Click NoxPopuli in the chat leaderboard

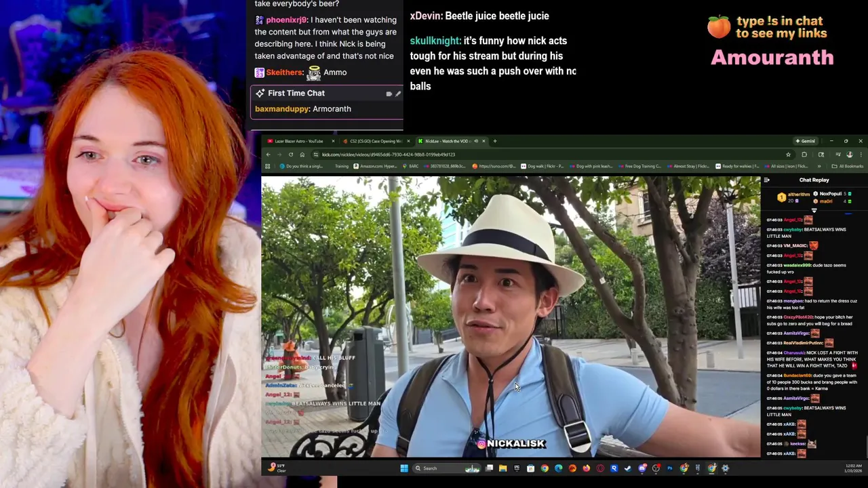[831, 194]
